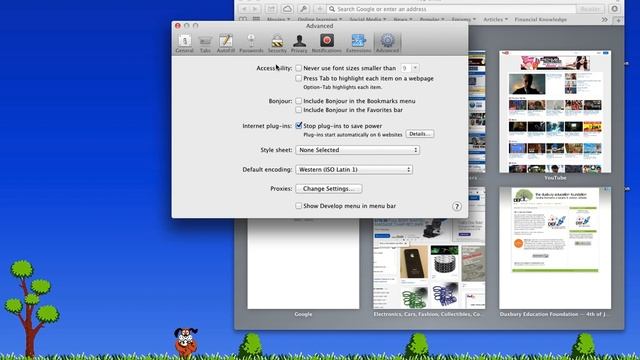Expand the Social Media bookmarks folder

pyautogui.click(x=368, y=20)
